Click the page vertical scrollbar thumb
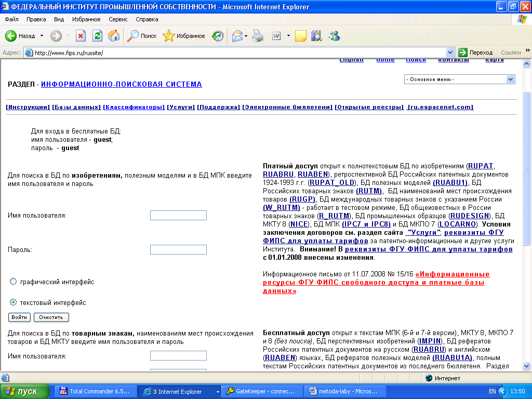 click(527, 168)
